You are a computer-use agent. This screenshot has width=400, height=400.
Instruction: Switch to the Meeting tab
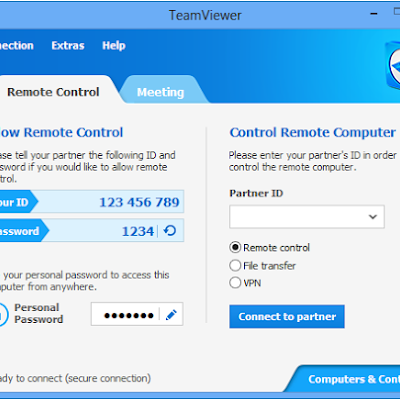[x=161, y=92]
